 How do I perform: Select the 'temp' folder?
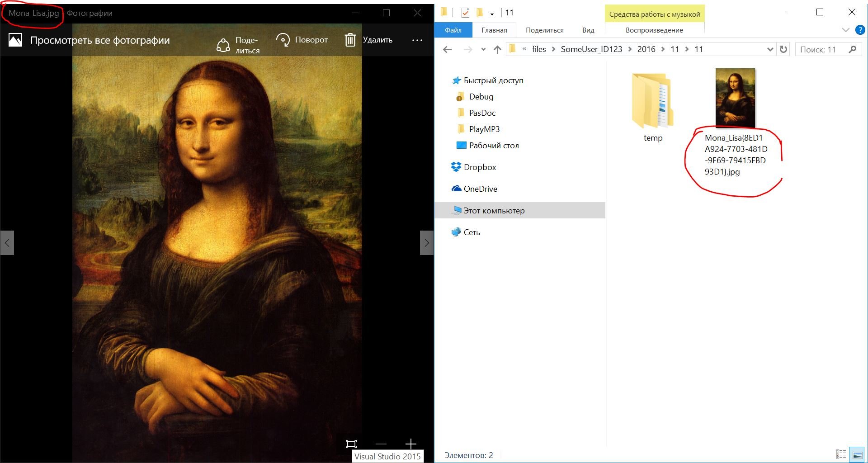[653, 108]
